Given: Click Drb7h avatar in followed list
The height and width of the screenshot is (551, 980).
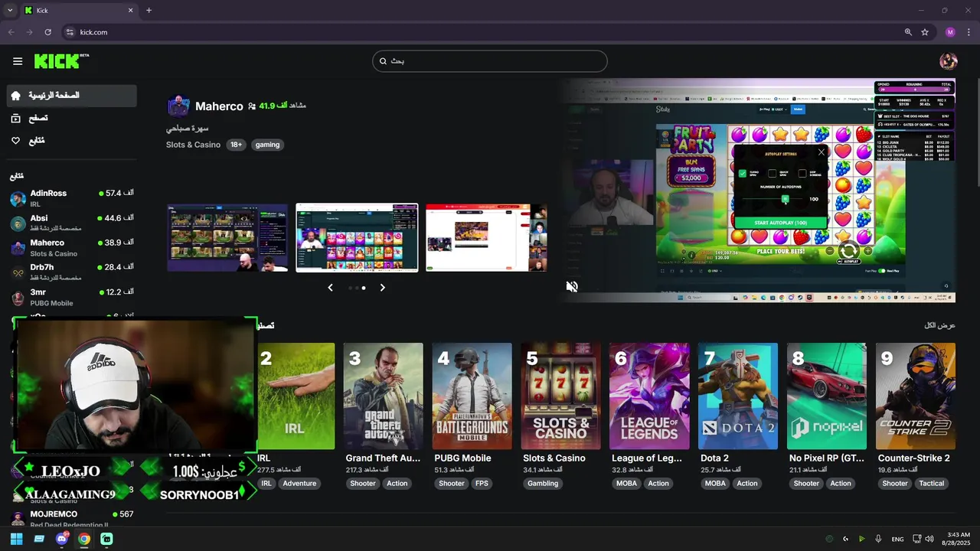Looking at the screenshot, I should click(18, 272).
